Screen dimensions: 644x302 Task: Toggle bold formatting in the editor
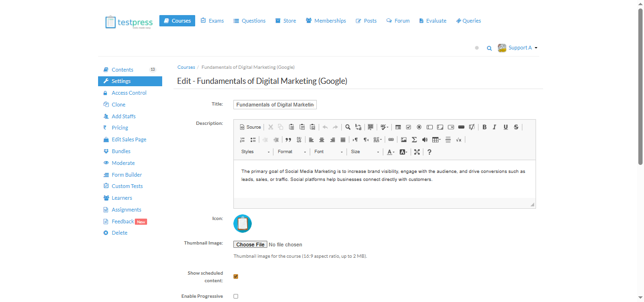pos(484,127)
